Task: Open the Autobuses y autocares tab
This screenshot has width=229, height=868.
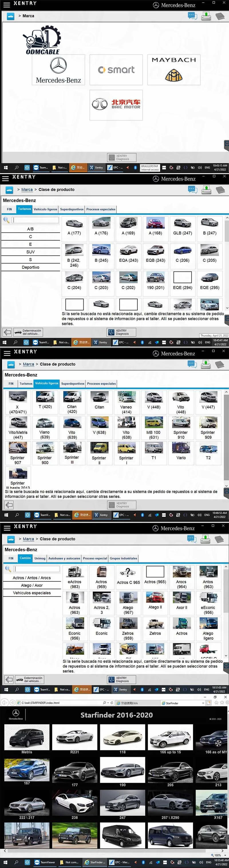Action: click(64, 558)
